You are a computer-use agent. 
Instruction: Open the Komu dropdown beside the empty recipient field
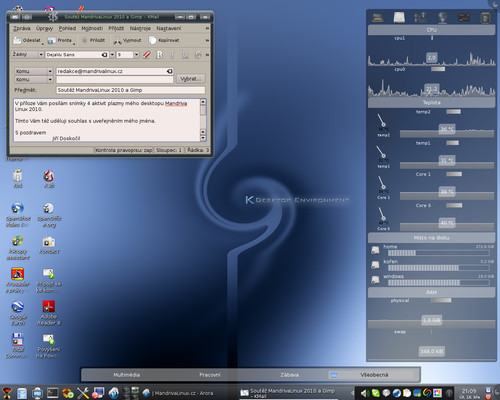pyautogui.click(x=34, y=80)
